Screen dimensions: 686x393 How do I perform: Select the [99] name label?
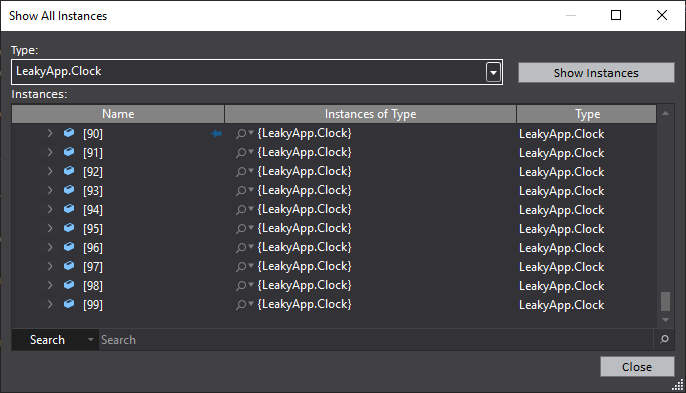93,305
